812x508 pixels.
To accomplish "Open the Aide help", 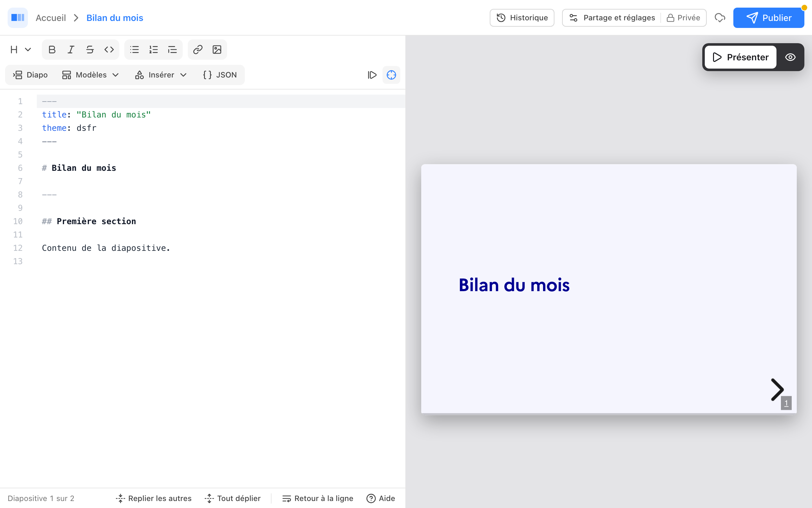I will click(x=381, y=498).
